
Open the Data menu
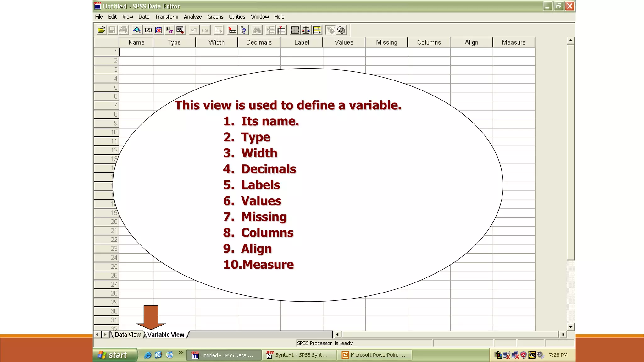(144, 17)
